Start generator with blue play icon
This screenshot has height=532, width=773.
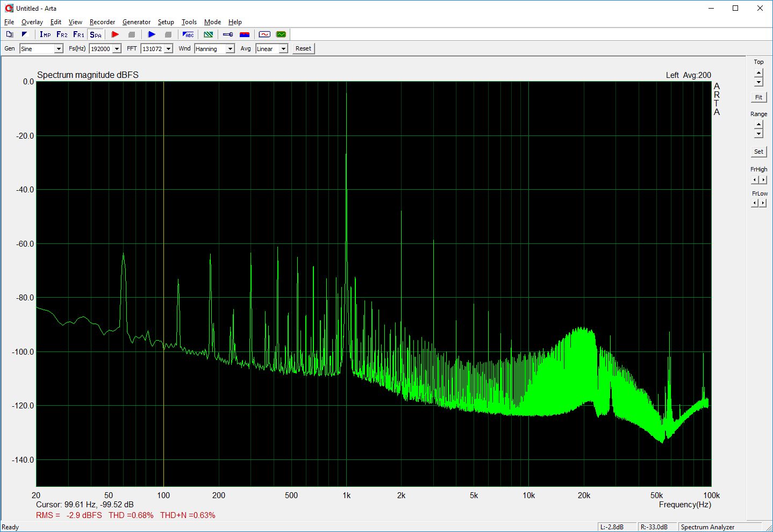tap(152, 34)
